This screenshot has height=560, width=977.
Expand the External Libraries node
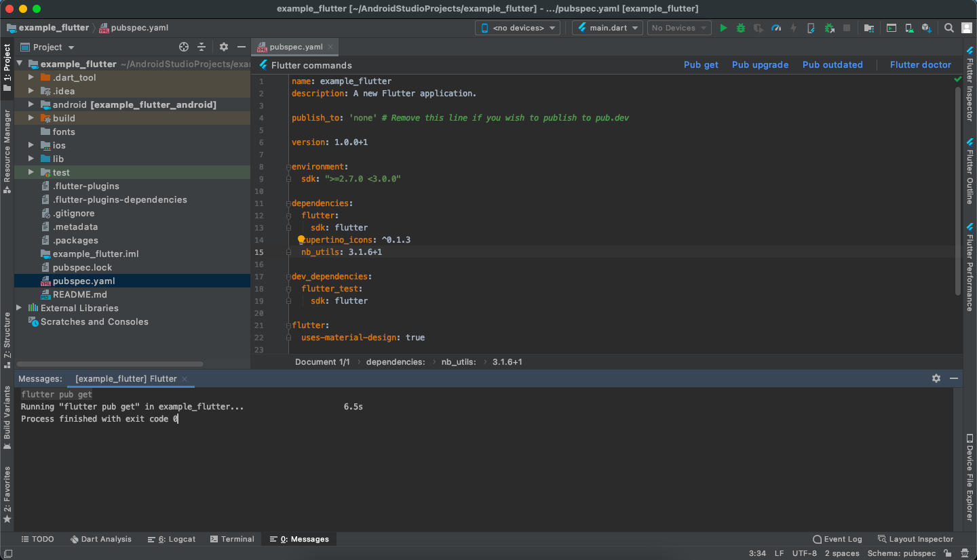click(x=19, y=308)
